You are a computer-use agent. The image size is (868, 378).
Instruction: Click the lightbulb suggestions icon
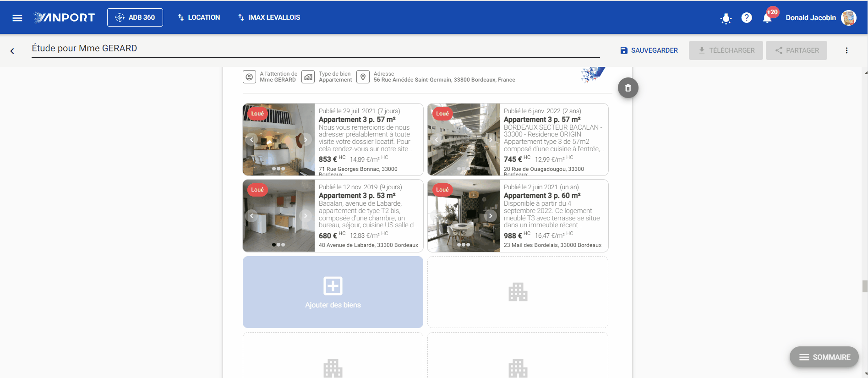point(726,18)
